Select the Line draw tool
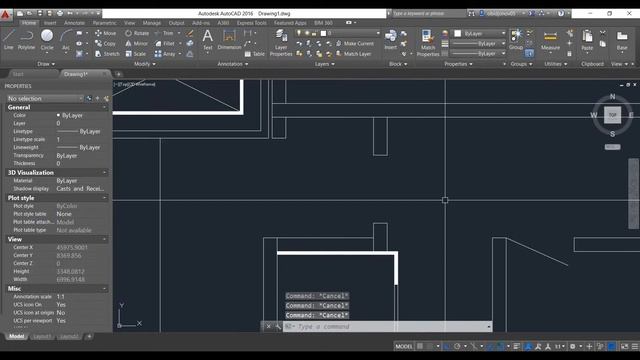Viewport: 640px width, 360px height. click(9, 40)
